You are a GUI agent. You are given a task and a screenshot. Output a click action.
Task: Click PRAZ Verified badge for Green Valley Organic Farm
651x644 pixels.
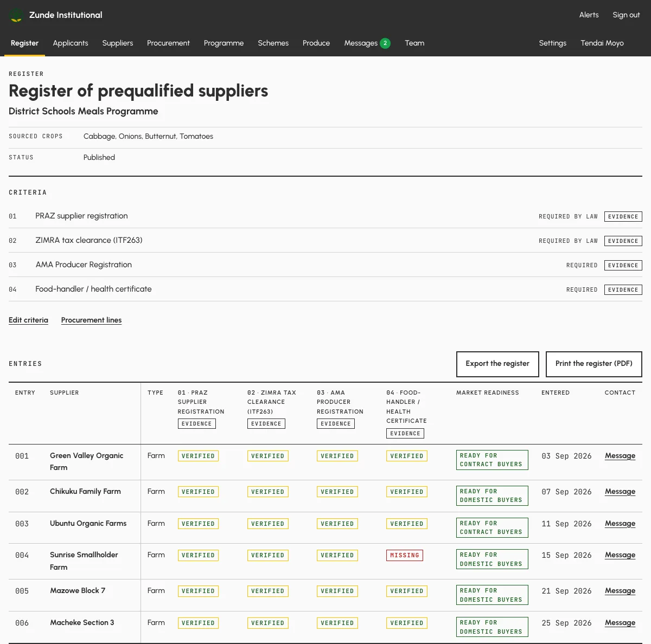[x=198, y=456]
